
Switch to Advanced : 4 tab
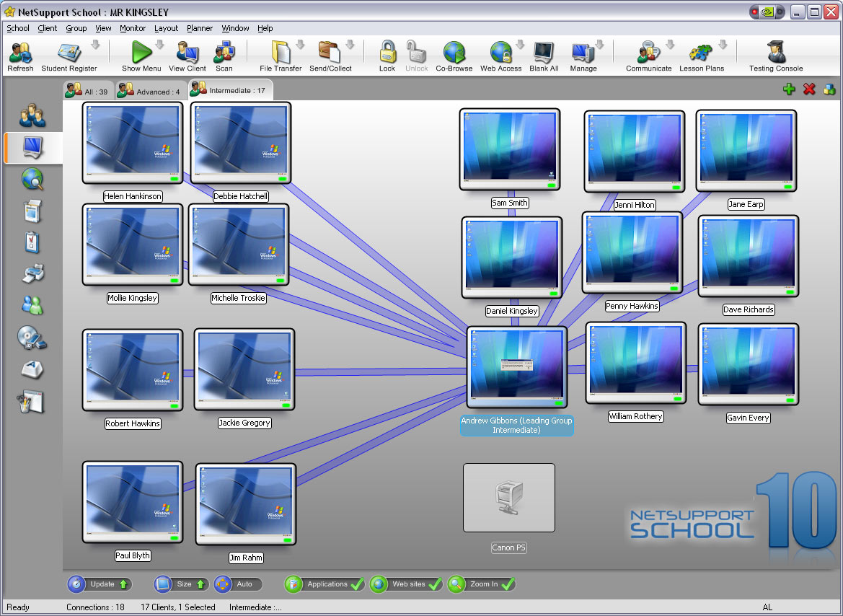[x=149, y=91]
